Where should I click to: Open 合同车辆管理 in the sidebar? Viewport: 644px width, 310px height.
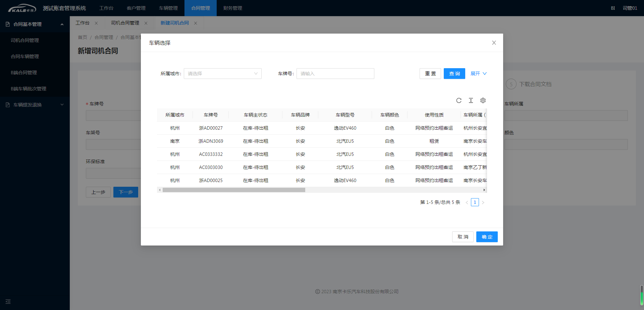click(x=35, y=56)
